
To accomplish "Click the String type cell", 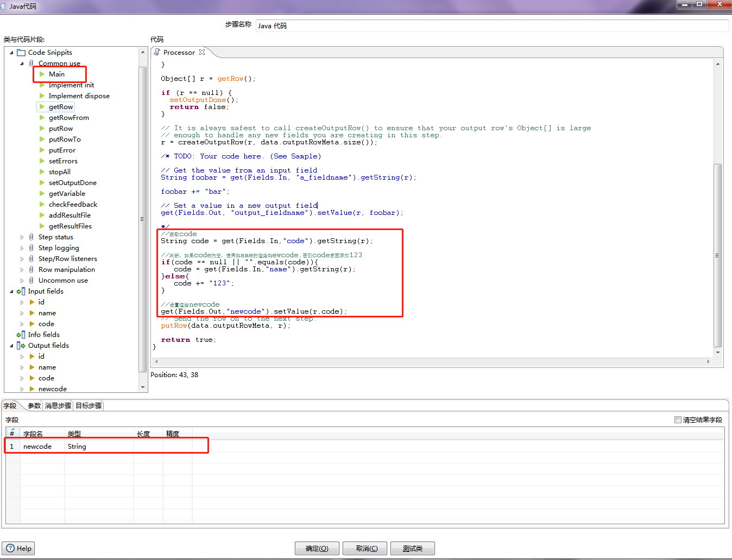I will 99,446.
